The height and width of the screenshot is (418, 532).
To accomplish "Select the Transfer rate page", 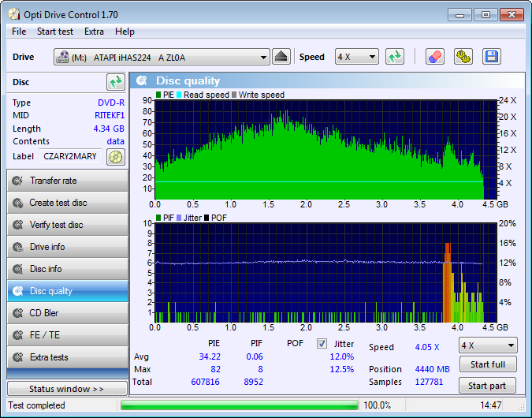I will 68,181.
